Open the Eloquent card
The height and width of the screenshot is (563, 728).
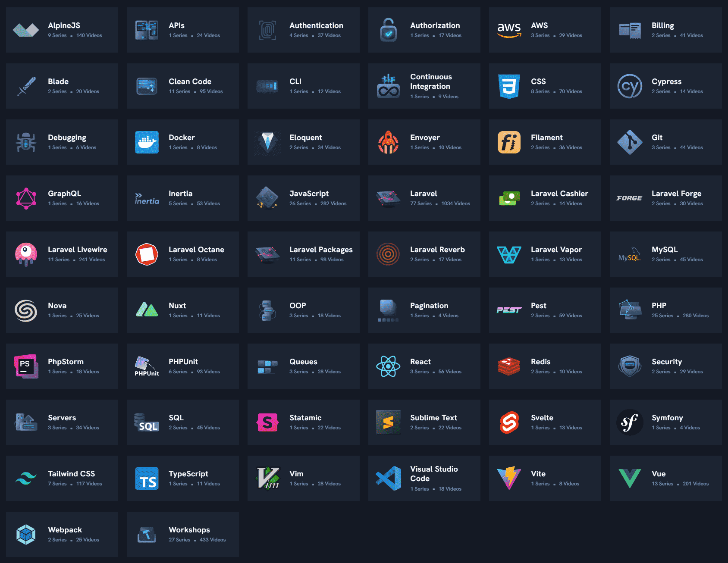[x=304, y=142]
